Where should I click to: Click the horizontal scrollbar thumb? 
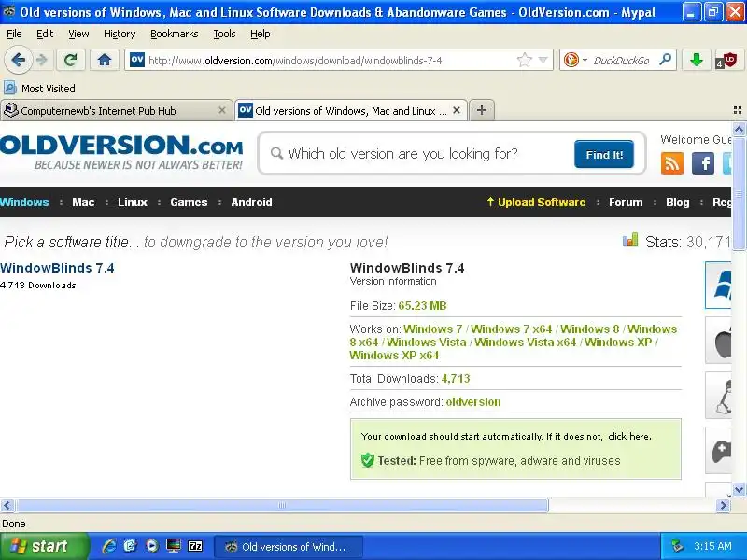click(282, 505)
